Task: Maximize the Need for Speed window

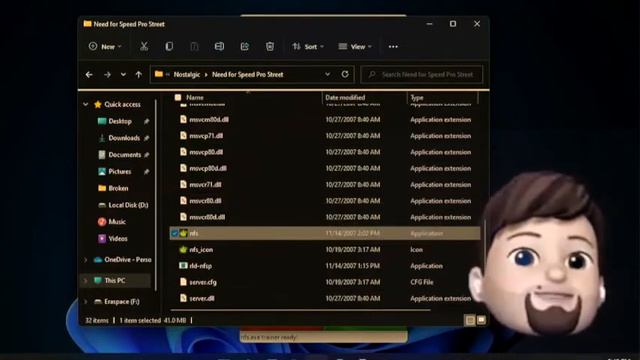Action: (453, 24)
